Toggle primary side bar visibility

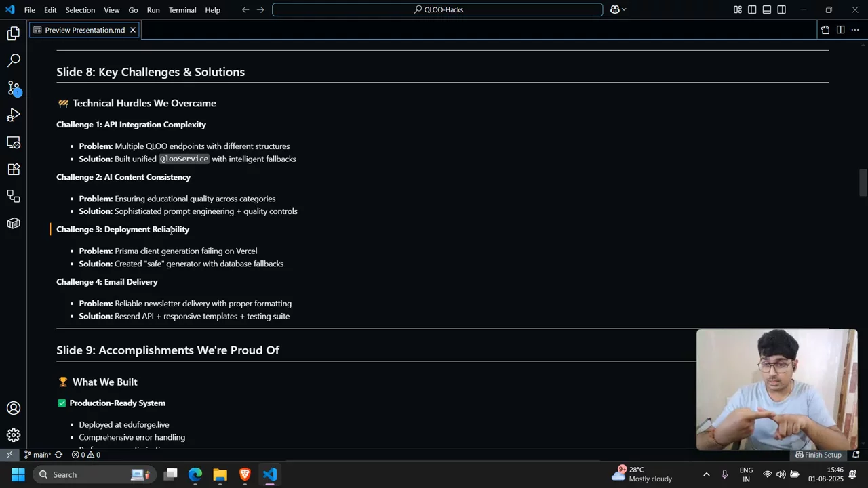point(752,9)
